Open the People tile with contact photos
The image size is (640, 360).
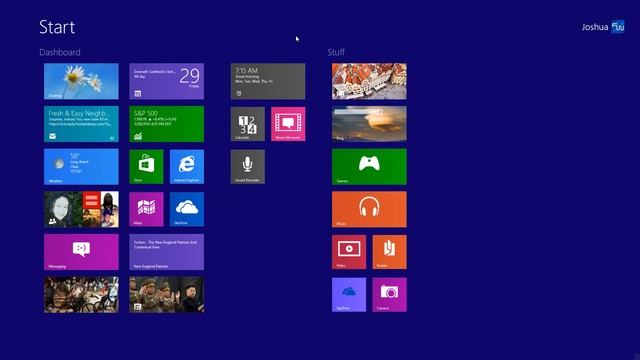(81, 209)
